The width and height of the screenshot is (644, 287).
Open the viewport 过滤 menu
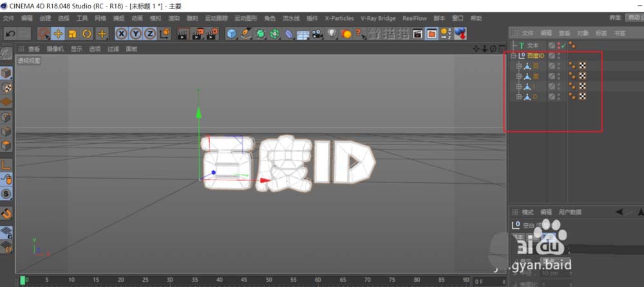click(113, 49)
